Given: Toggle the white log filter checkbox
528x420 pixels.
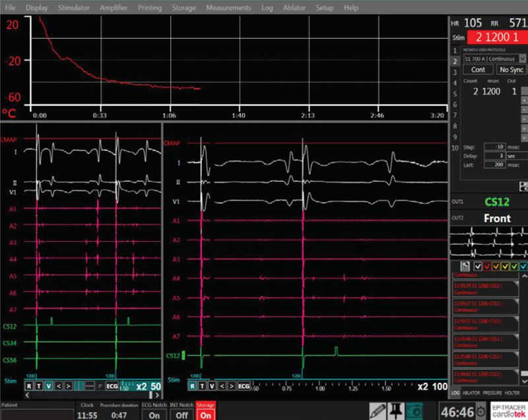Looking at the screenshot, I should (477, 266).
